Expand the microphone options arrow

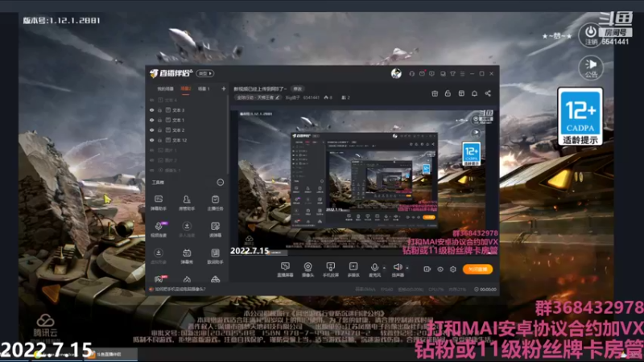pyautogui.click(x=384, y=268)
